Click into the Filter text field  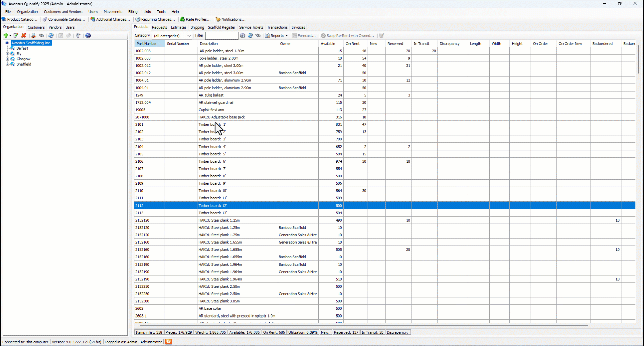pyautogui.click(x=221, y=36)
